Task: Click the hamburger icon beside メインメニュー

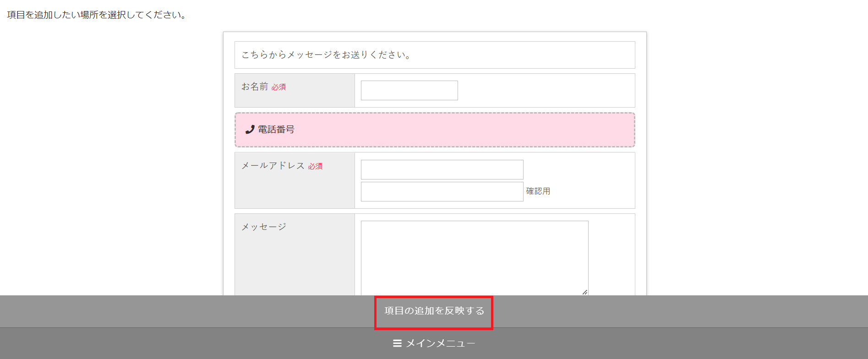Action: coord(397,343)
